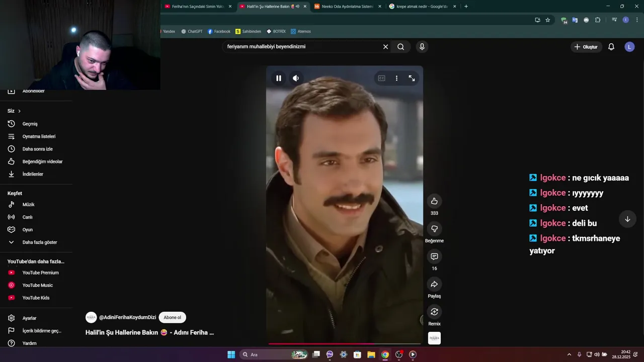Open Aternos bookmark
The image size is (644, 362).
point(300,31)
